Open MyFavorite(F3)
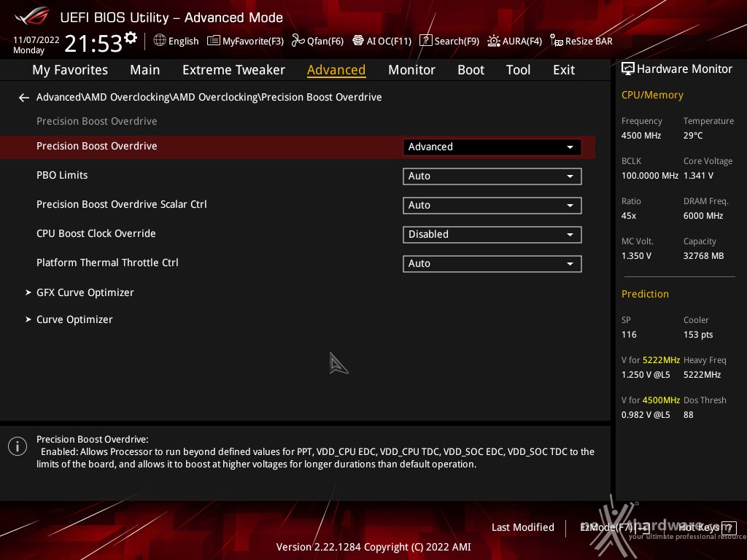The image size is (747, 560). [x=245, y=41]
